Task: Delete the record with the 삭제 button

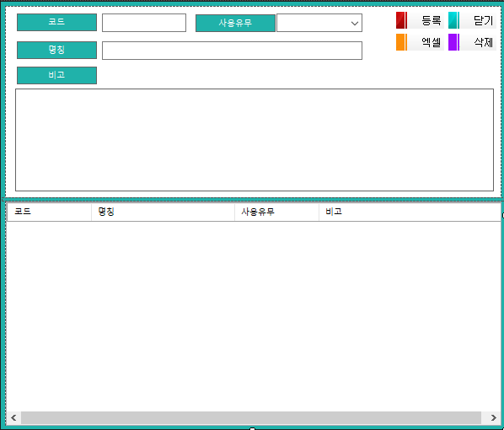Action: coord(472,42)
